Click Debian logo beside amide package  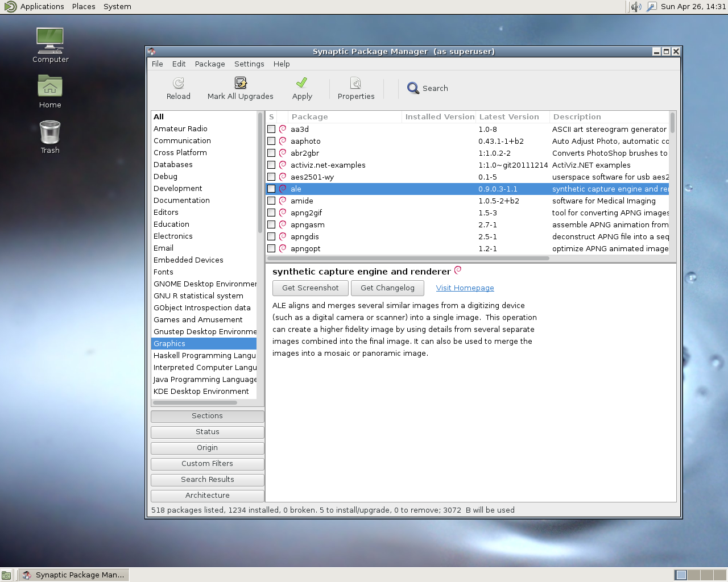(283, 201)
